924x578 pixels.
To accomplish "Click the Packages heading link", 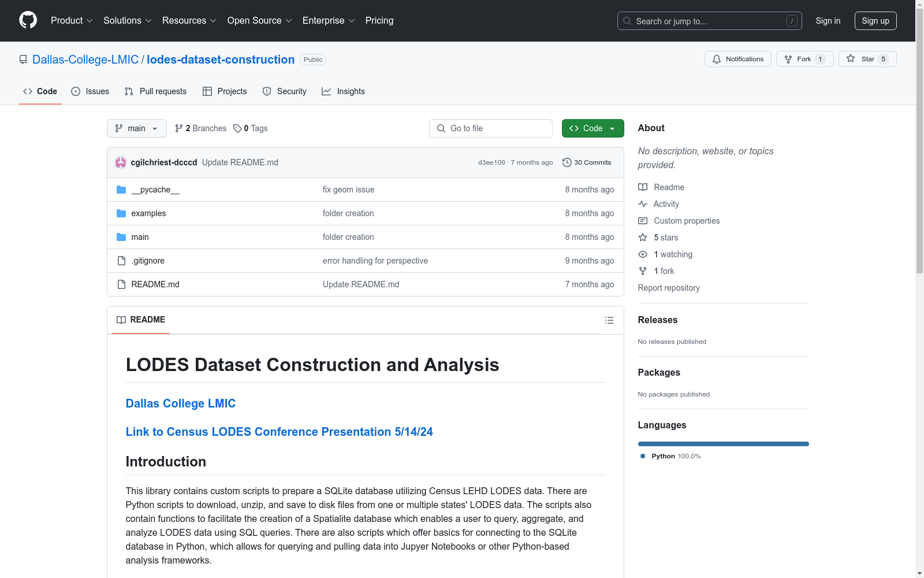I will [x=659, y=372].
